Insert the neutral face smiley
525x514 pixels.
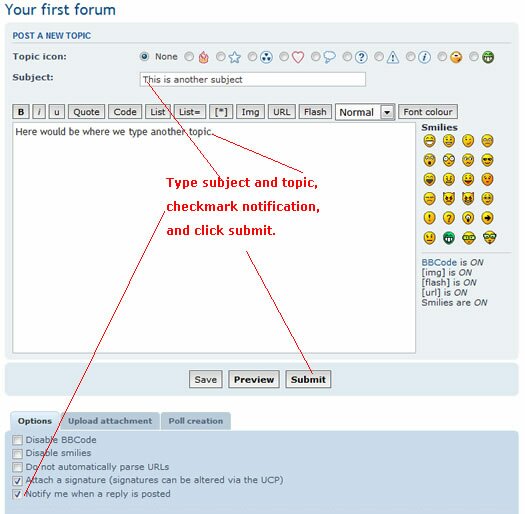coord(429,238)
